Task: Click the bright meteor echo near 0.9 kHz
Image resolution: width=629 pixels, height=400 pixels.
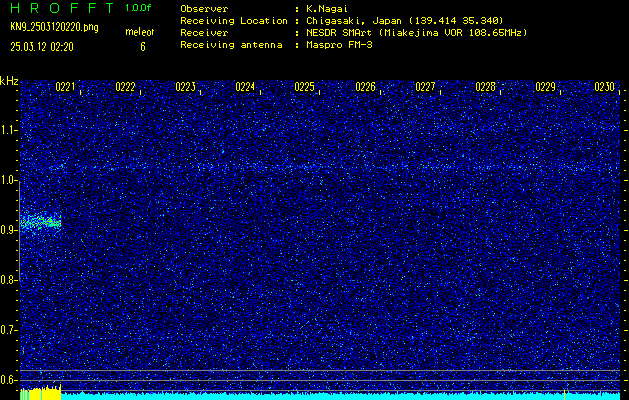Action: (41, 222)
